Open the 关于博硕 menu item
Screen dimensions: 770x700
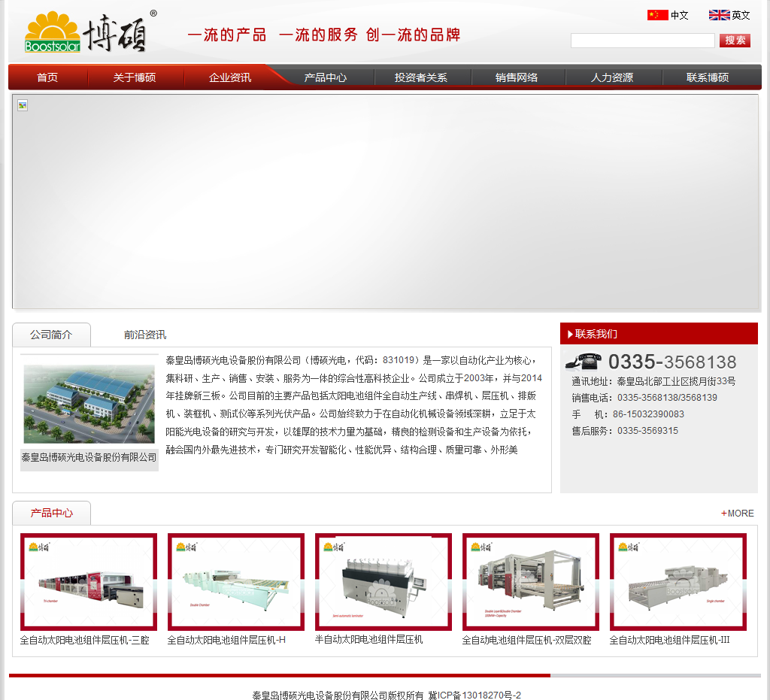[134, 77]
